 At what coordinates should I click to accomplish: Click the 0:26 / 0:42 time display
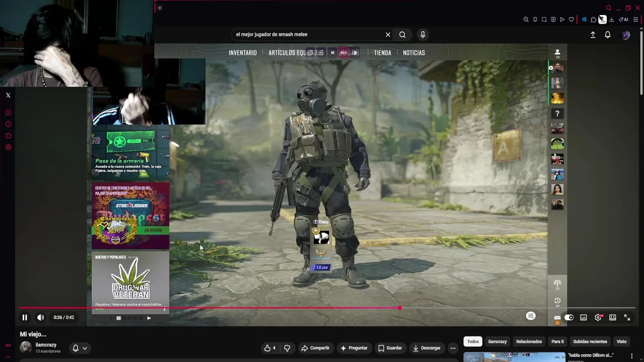pyautogui.click(x=64, y=317)
